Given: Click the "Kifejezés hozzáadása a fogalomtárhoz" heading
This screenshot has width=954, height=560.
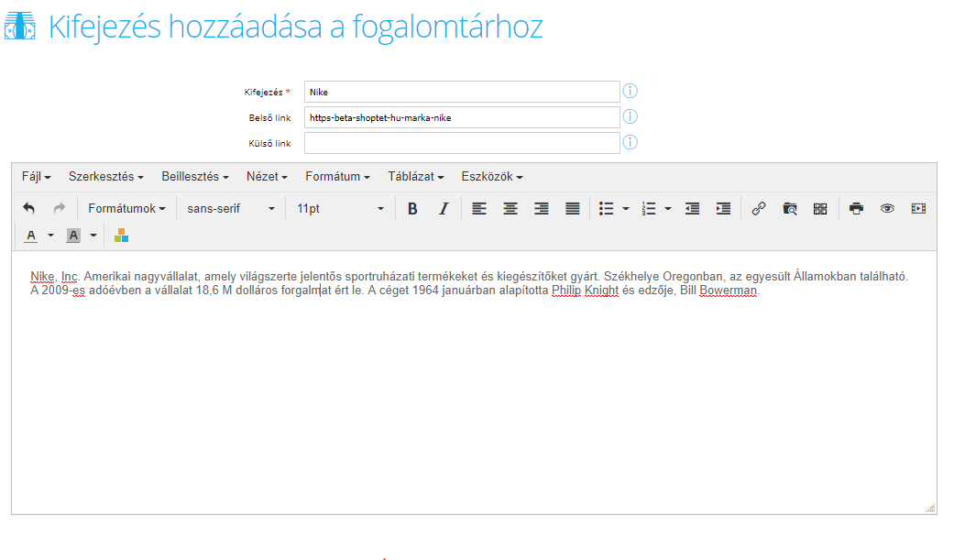Looking at the screenshot, I should pos(296,27).
